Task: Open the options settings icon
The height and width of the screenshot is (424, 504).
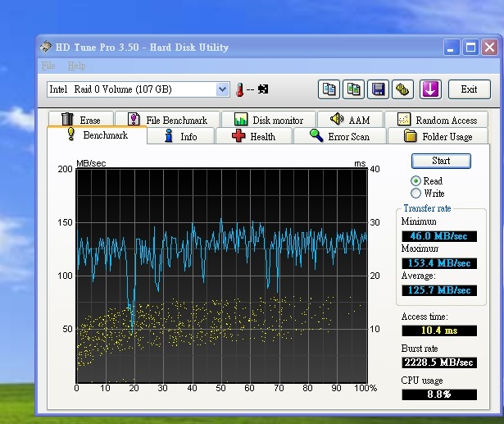Action: pos(402,89)
